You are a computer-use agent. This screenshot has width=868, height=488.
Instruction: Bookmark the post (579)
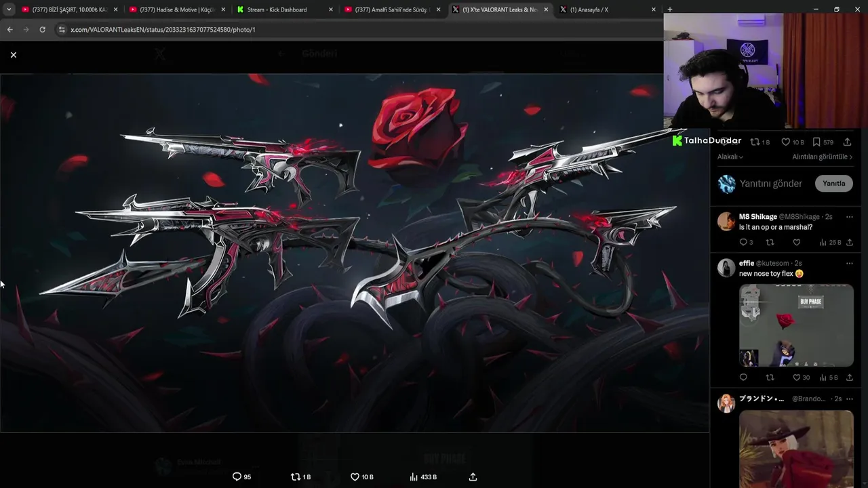coord(823,142)
